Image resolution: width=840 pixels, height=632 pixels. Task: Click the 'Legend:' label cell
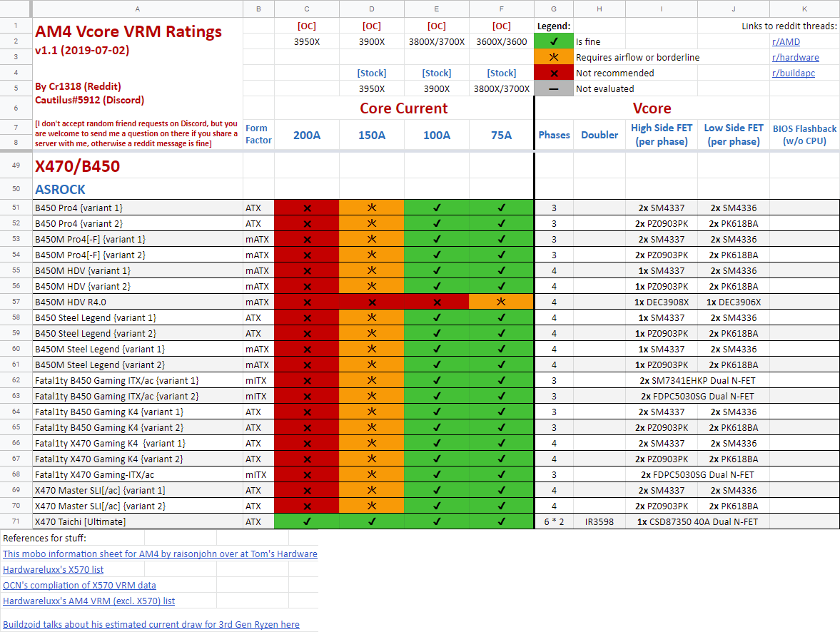[x=553, y=26]
